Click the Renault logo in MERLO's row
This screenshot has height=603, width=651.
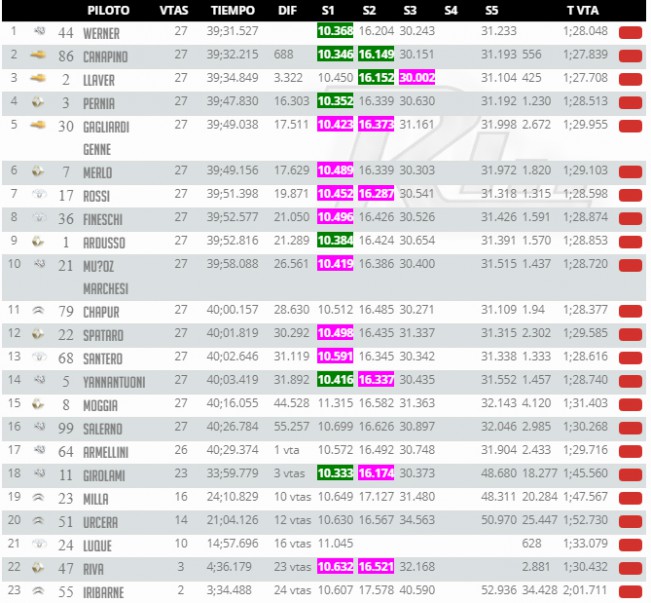click(38, 170)
